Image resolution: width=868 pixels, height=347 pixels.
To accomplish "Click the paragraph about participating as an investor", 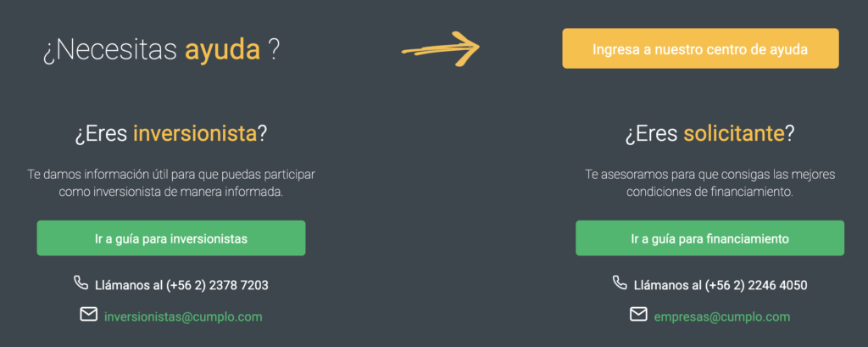I will [170, 183].
